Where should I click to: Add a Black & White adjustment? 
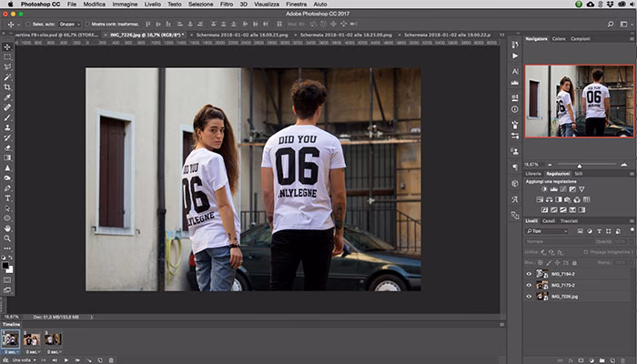tap(558, 200)
